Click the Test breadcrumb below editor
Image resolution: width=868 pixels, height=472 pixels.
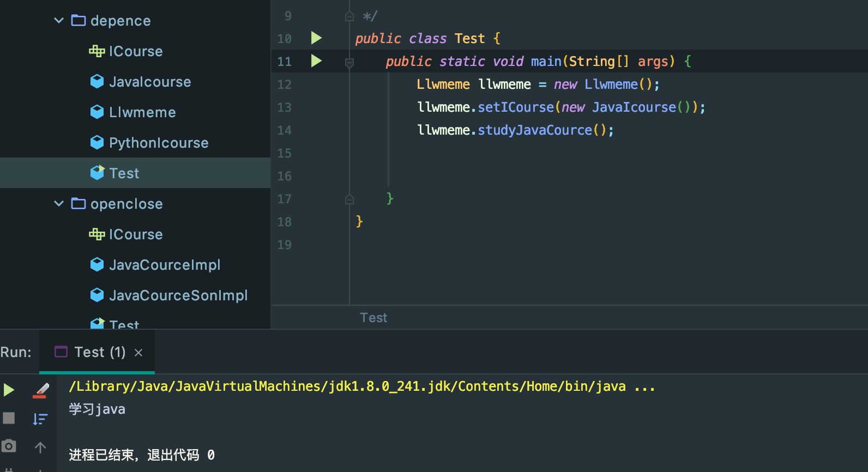pos(373,318)
